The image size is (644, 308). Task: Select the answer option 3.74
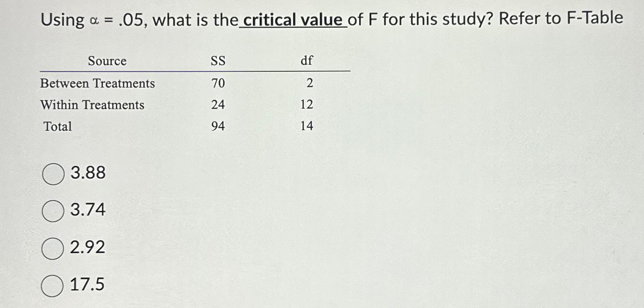pos(53,211)
